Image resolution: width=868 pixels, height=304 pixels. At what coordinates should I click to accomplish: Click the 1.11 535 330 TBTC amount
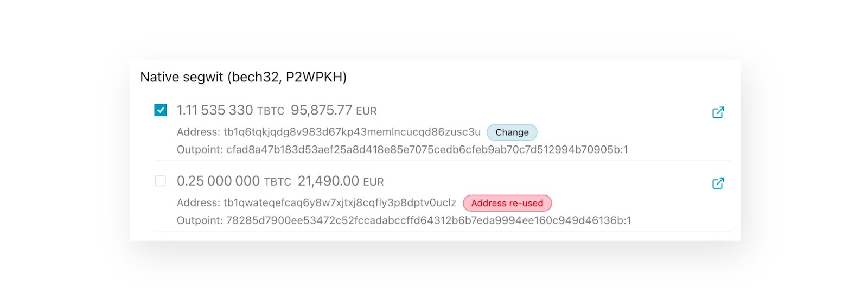pyautogui.click(x=231, y=110)
